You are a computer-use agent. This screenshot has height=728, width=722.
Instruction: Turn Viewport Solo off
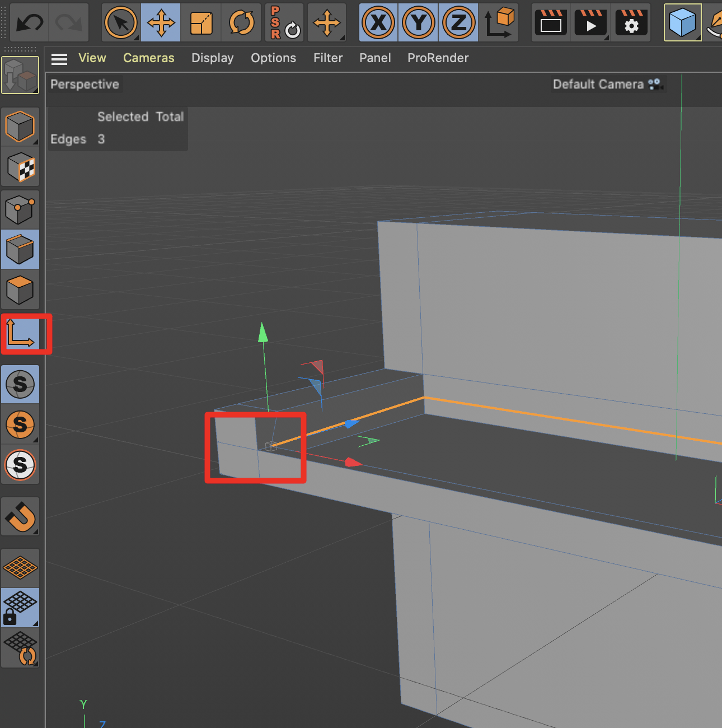click(20, 384)
